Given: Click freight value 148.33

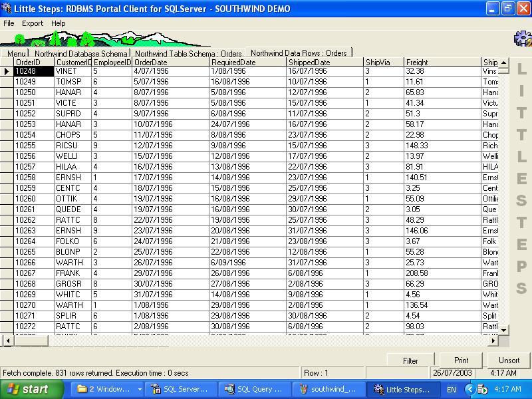Looking at the screenshot, I should point(442,146).
